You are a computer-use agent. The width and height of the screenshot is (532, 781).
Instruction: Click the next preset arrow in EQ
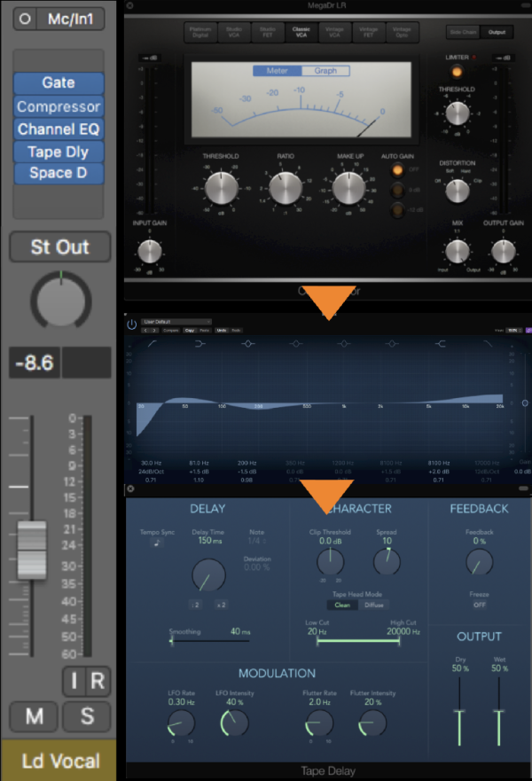pos(154,331)
